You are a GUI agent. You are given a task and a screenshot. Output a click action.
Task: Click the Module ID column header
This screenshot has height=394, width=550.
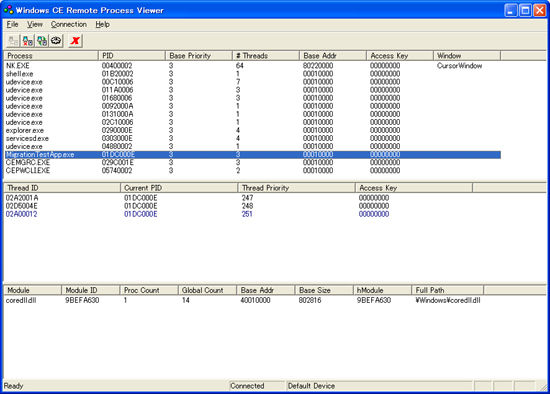click(x=91, y=290)
